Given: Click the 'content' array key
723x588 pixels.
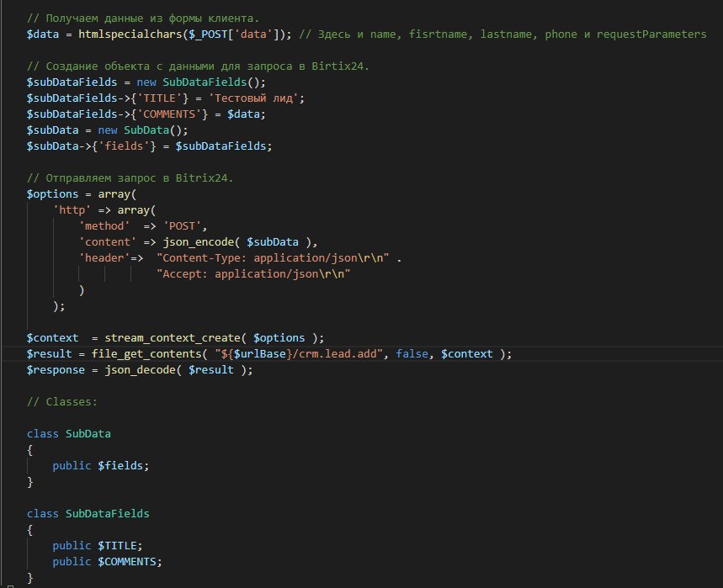Looking at the screenshot, I should (x=108, y=242).
